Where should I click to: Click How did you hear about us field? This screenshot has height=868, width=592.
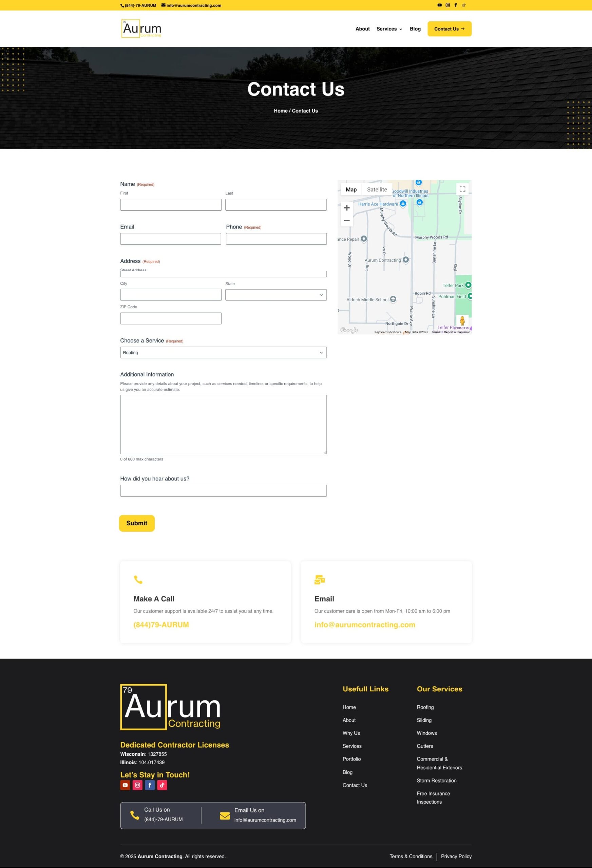(224, 491)
